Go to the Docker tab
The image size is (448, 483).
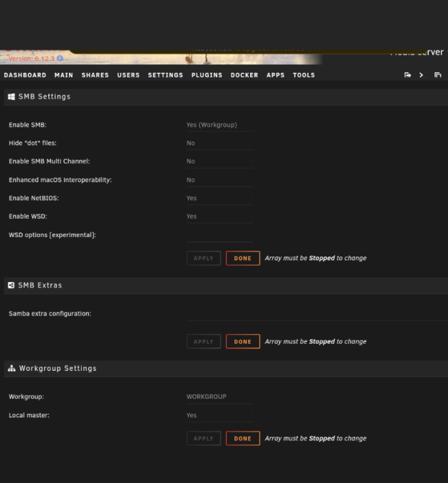244,75
